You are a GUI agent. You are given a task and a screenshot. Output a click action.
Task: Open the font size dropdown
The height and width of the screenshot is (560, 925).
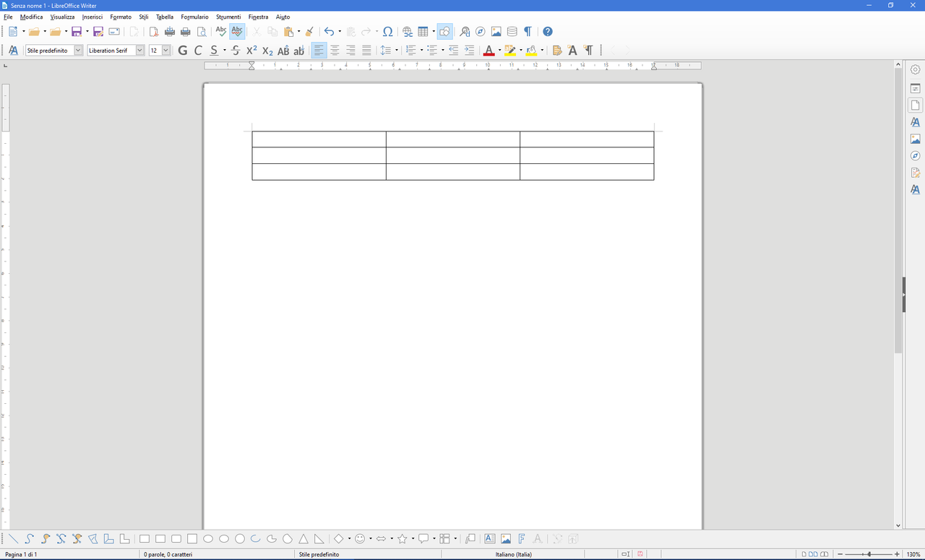click(166, 51)
